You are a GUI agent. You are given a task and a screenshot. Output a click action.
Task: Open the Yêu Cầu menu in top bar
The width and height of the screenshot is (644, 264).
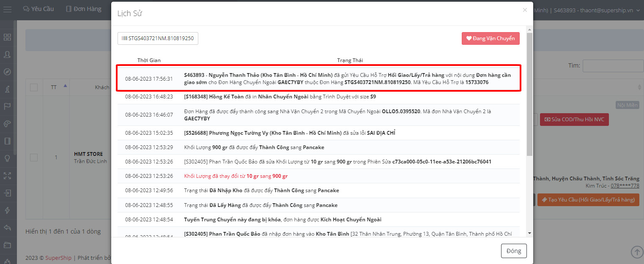click(38, 9)
